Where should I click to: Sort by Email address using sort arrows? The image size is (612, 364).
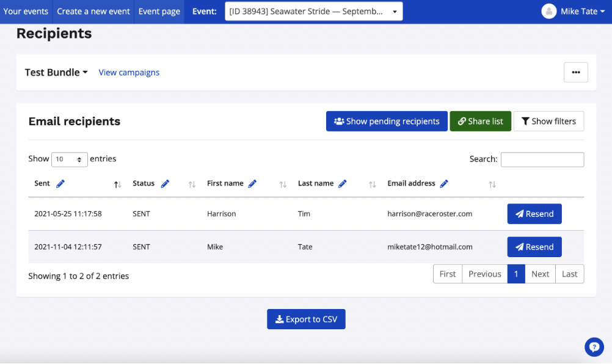tap(492, 184)
